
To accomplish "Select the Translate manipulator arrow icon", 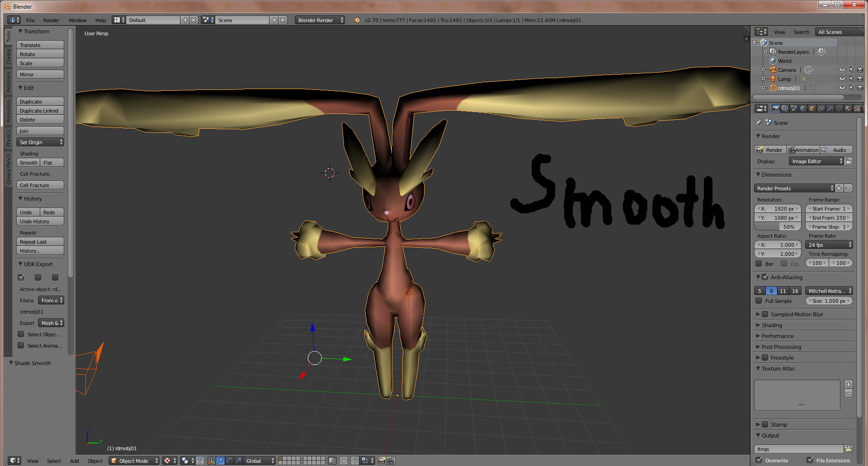I will click(220, 461).
